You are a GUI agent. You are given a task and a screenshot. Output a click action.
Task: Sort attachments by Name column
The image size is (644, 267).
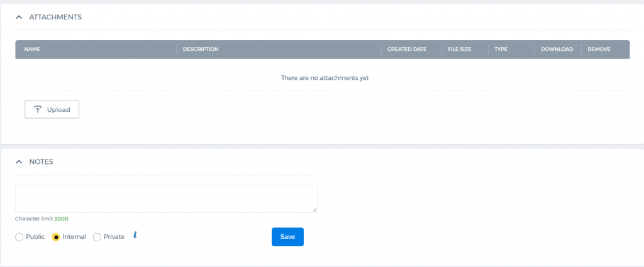tap(32, 49)
